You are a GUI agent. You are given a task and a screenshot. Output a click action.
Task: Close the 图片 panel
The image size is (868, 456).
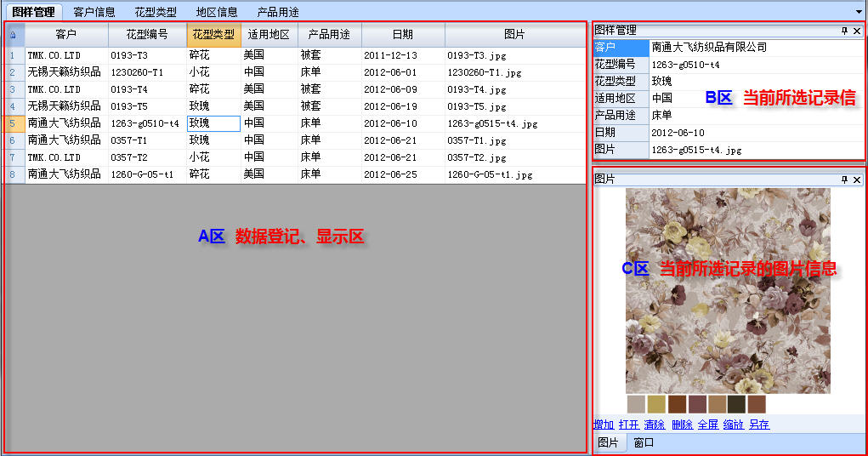pos(857,180)
